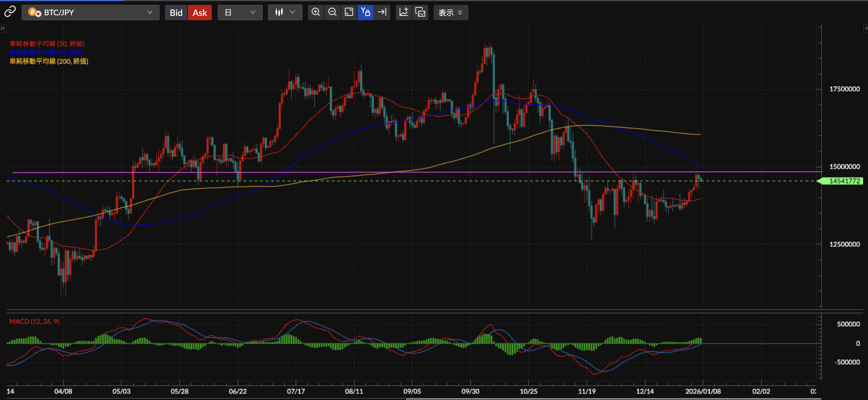The height and width of the screenshot is (400, 868).
Task: Open the BTC/JPY symbol dropdown
Action: tap(90, 13)
